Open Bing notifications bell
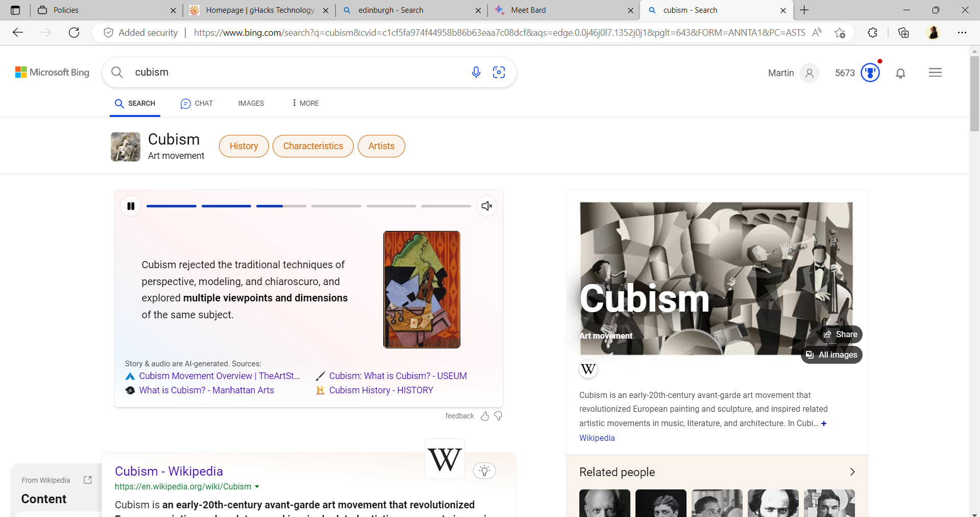This screenshot has height=517, width=980. point(900,74)
